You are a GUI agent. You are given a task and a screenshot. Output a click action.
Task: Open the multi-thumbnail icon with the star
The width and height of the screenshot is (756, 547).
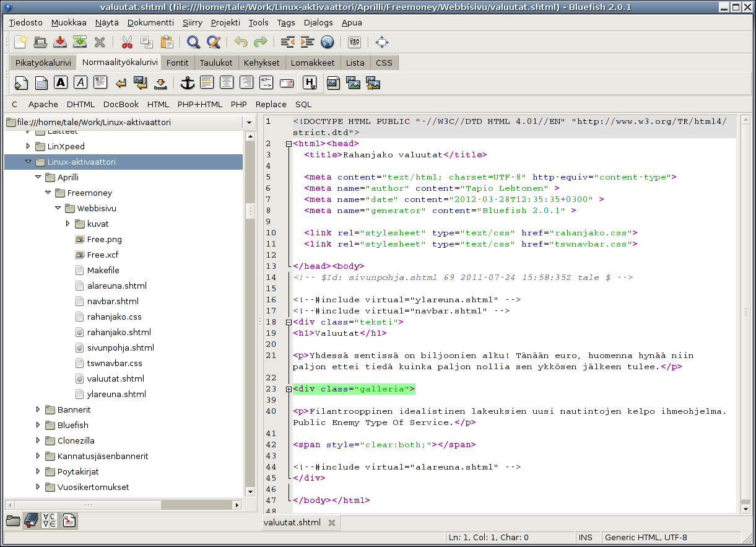[373, 82]
